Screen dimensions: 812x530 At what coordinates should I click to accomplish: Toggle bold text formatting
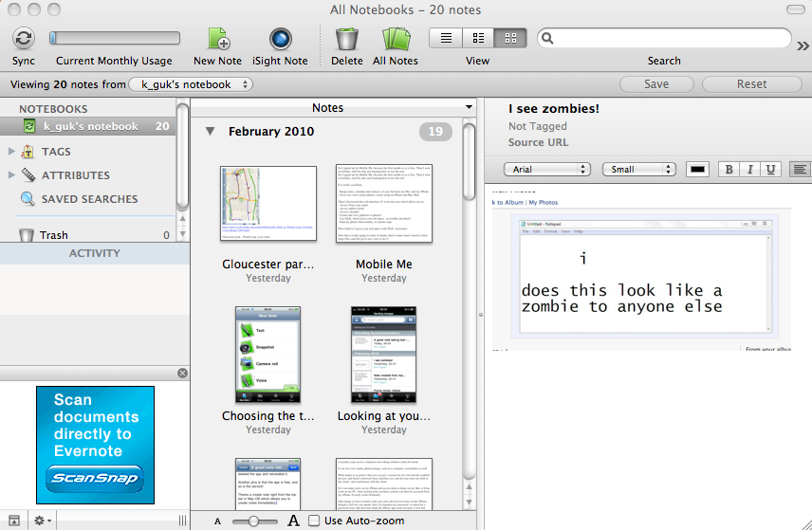729,170
